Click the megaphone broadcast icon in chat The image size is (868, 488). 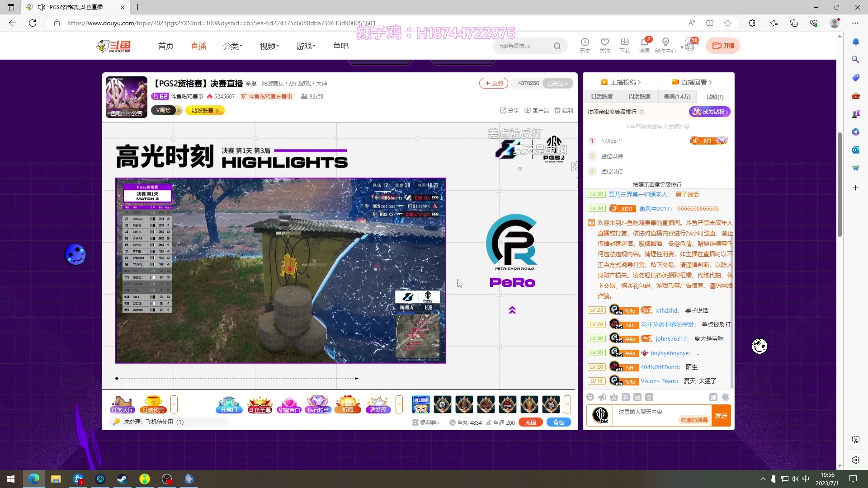coord(602,397)
